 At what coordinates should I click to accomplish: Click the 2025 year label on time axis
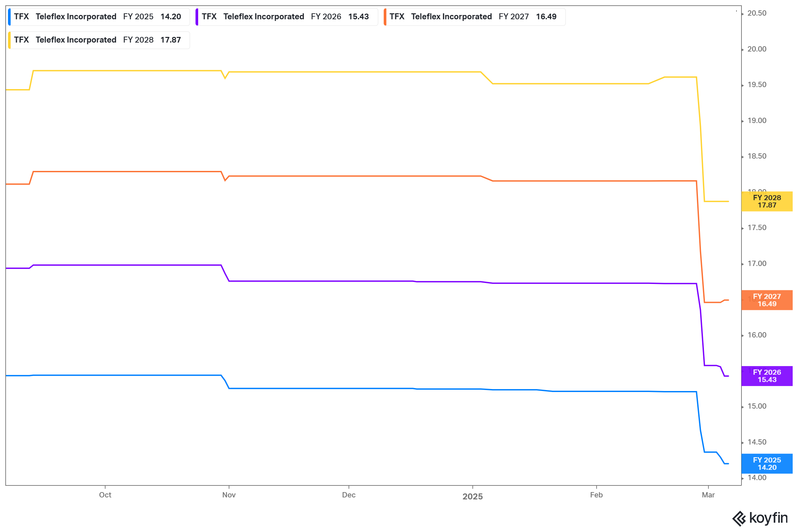coord(472,496)
